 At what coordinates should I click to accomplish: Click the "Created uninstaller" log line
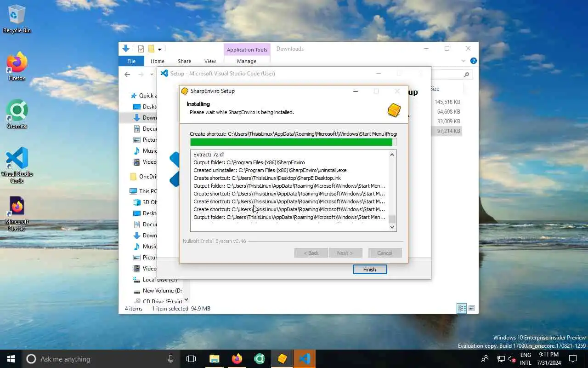pyautogui.click(x=270, y=170)
